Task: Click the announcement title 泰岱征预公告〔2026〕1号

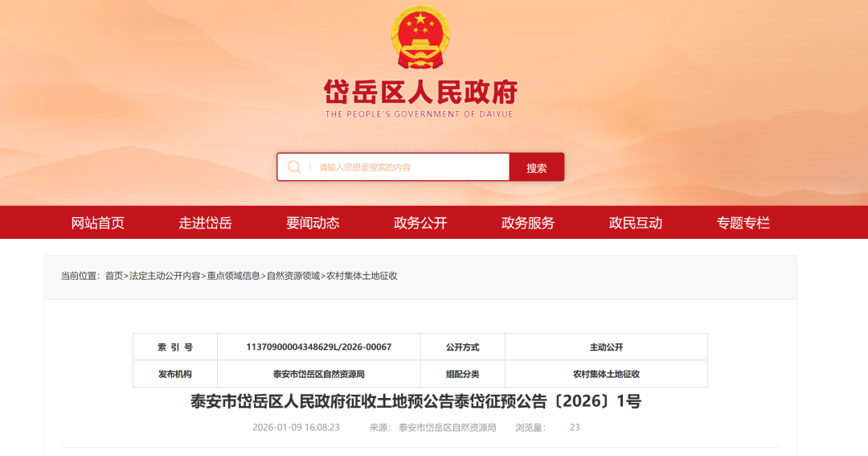Action: tap(416, 401)
